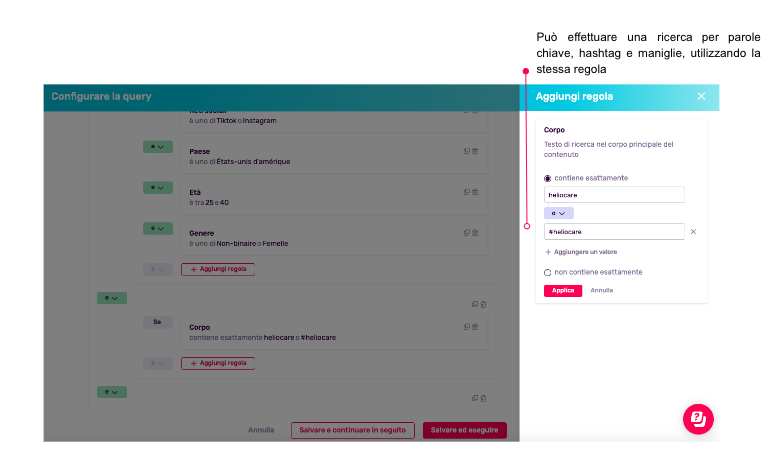Screen dimensions: 784x467
Task: Open the Genere rule card
Action: (334, 238)
